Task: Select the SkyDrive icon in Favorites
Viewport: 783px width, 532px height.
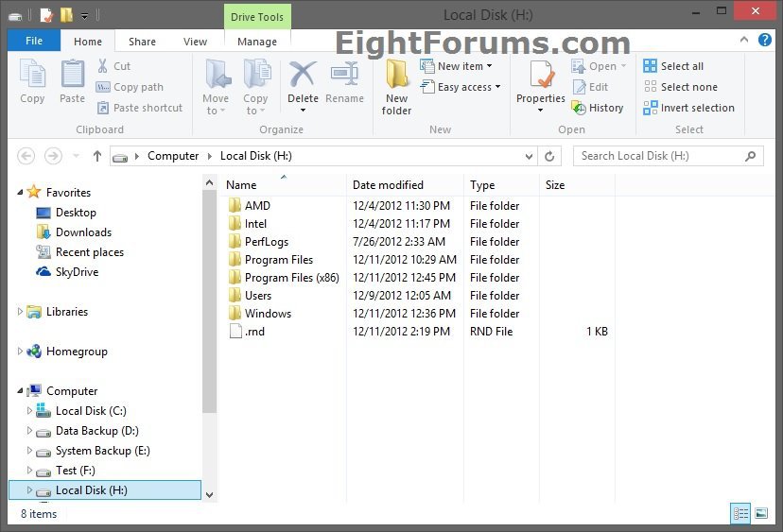Action: point(43,272)
